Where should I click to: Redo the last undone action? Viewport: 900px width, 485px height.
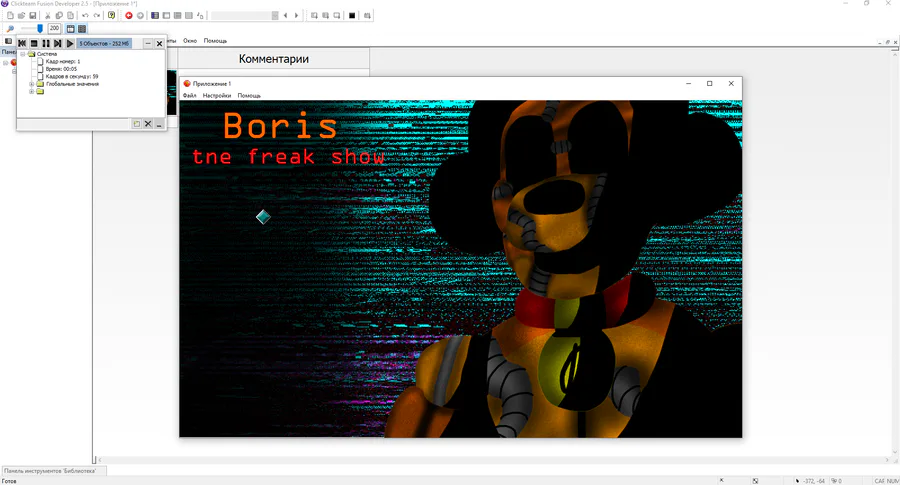pos(96,15)
